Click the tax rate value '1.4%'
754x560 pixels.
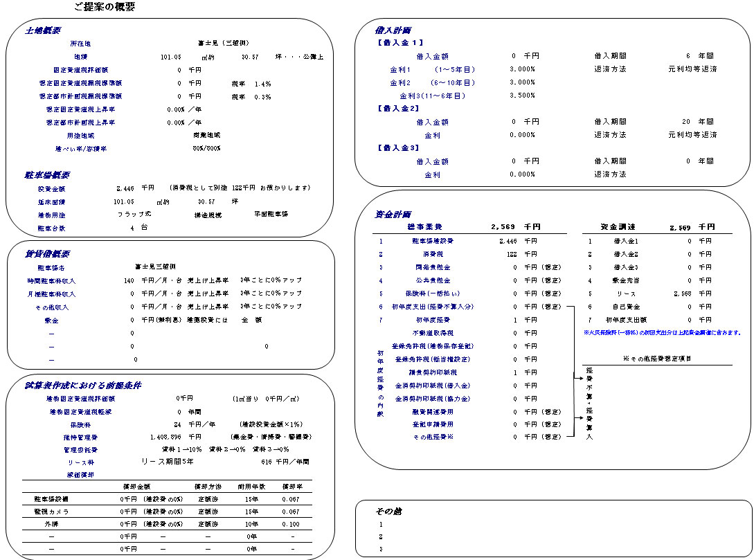click(262, 84)
